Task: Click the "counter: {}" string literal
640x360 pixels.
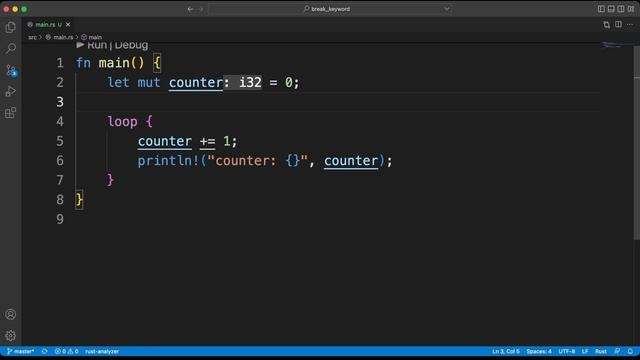Action: point(258,161)
